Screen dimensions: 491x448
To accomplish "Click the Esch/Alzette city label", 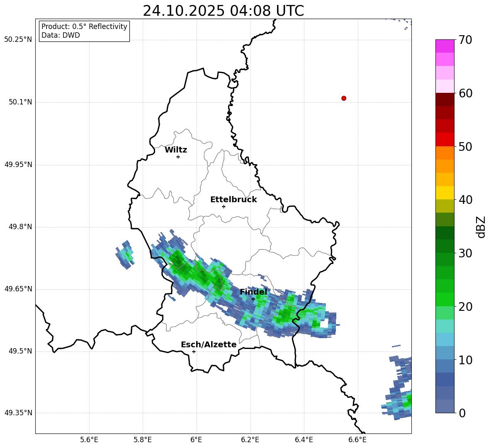I will [209, 344].
